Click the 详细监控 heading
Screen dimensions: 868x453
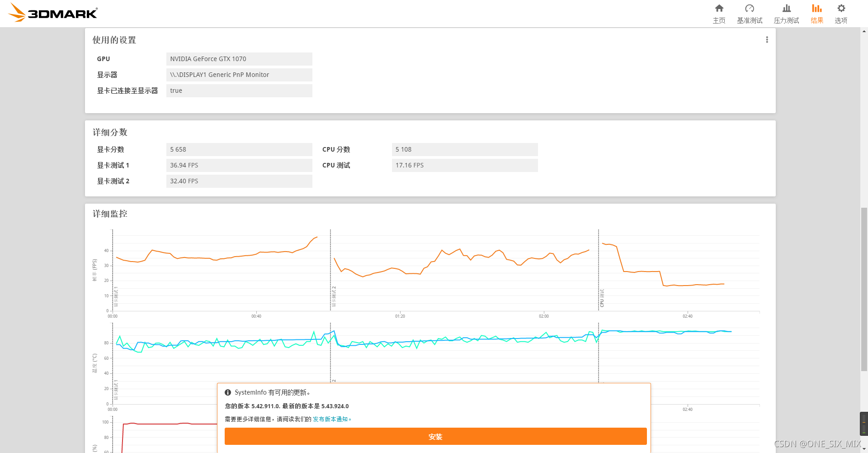110,214
